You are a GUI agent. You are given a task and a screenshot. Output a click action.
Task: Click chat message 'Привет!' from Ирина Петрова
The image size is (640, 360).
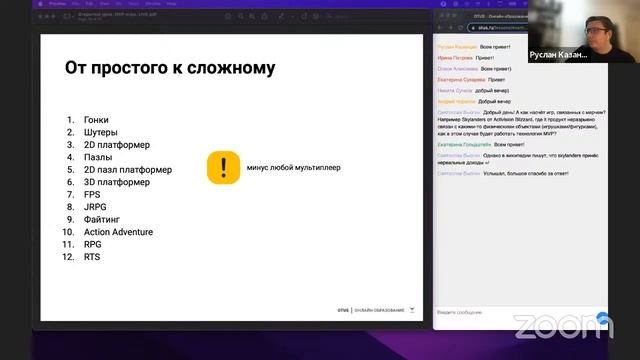pyautogui.click(x=485, y=58)
